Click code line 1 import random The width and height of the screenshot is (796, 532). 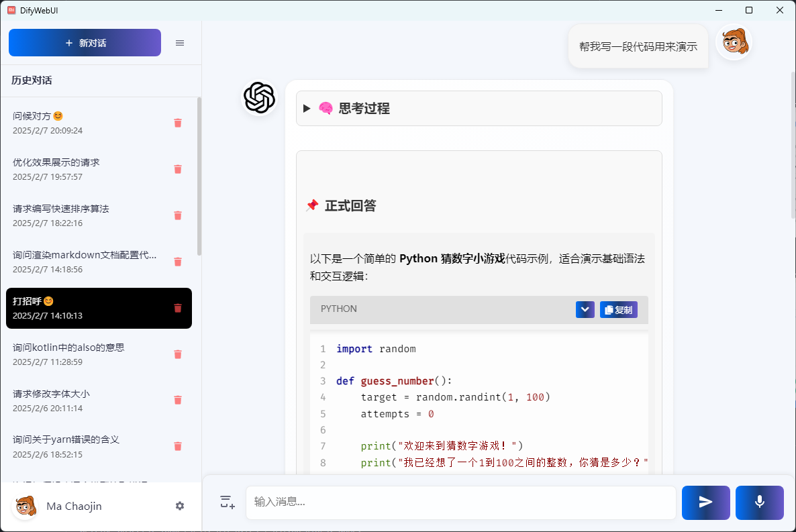[x=376, y=349]
